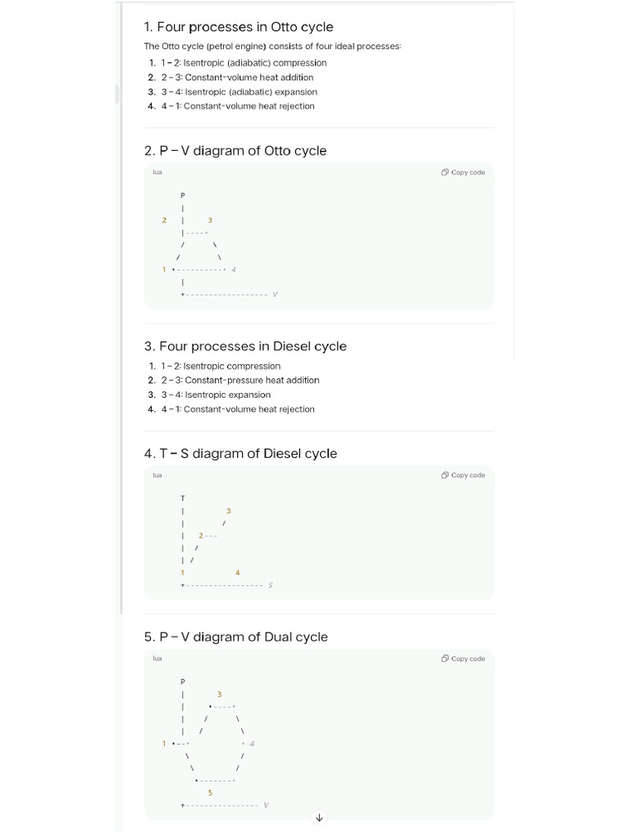Screen dimensions: 630x840
Task: Click the copy icon in the Otto P–V code block
Action: (x=445, y=172)
